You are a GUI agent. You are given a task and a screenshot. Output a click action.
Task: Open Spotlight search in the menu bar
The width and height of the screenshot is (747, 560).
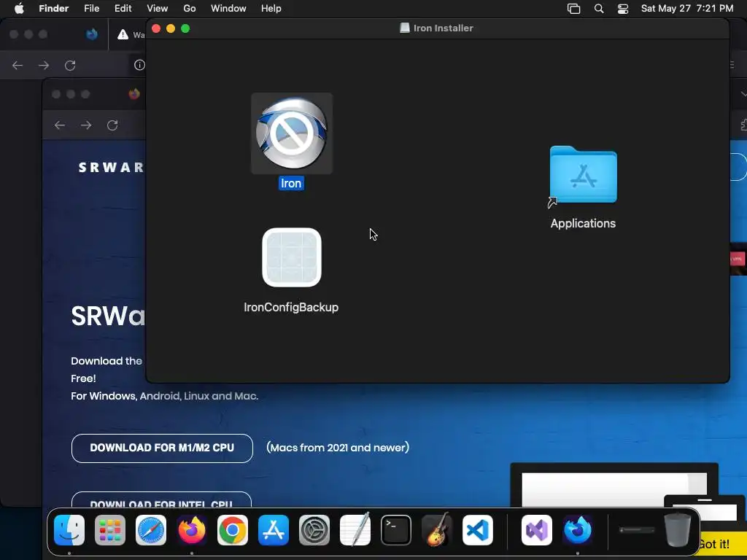(599, 9)
